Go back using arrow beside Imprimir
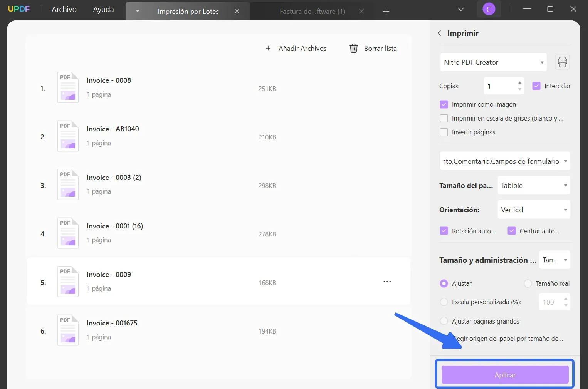This screenshot has height=389, width=588. point(439,33)
